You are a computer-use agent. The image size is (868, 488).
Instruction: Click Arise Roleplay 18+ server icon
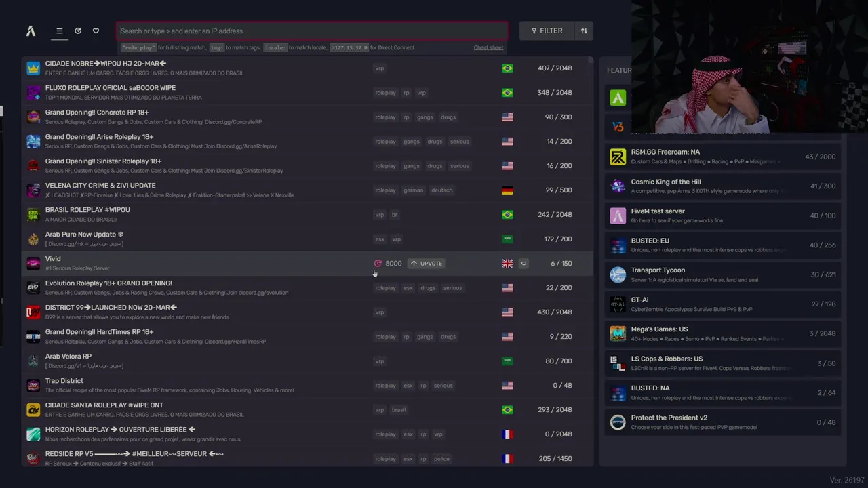click(33, 141)
